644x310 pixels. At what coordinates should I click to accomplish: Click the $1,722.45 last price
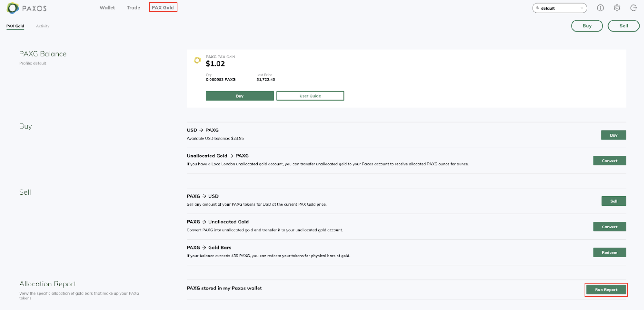266,79
